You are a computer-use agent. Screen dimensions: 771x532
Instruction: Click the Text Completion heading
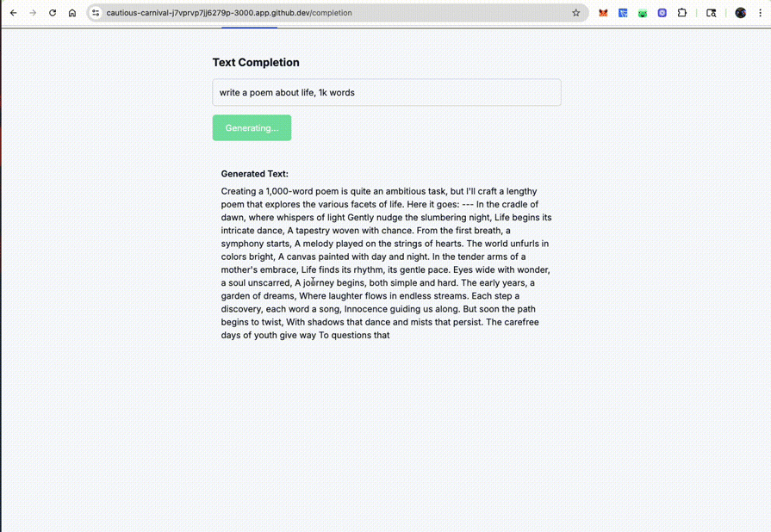[255, 62]
